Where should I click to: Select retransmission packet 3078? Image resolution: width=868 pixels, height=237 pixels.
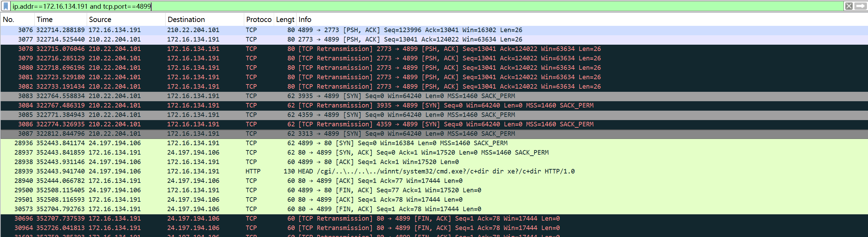pos(434,49)
